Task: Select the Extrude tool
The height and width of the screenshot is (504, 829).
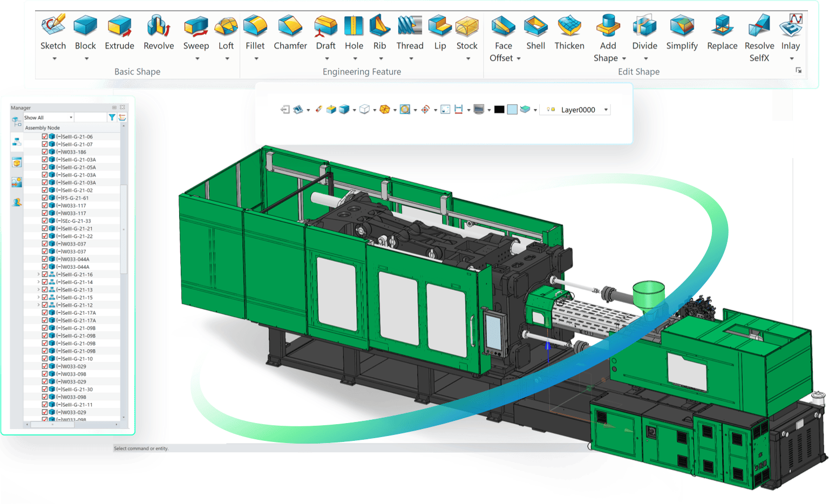Action: 119,32
